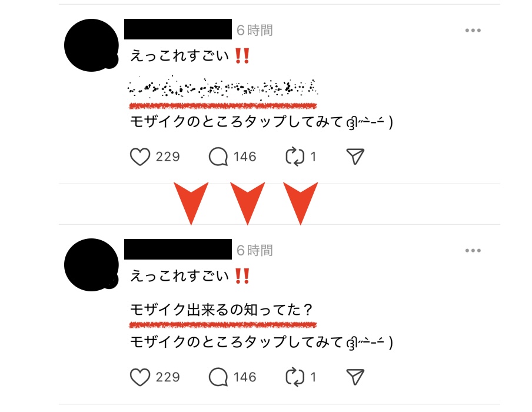Tap revealed text モザイク出来るの知ってた？
The width and height of the screenshot is (532, 412).
point(221,310)
